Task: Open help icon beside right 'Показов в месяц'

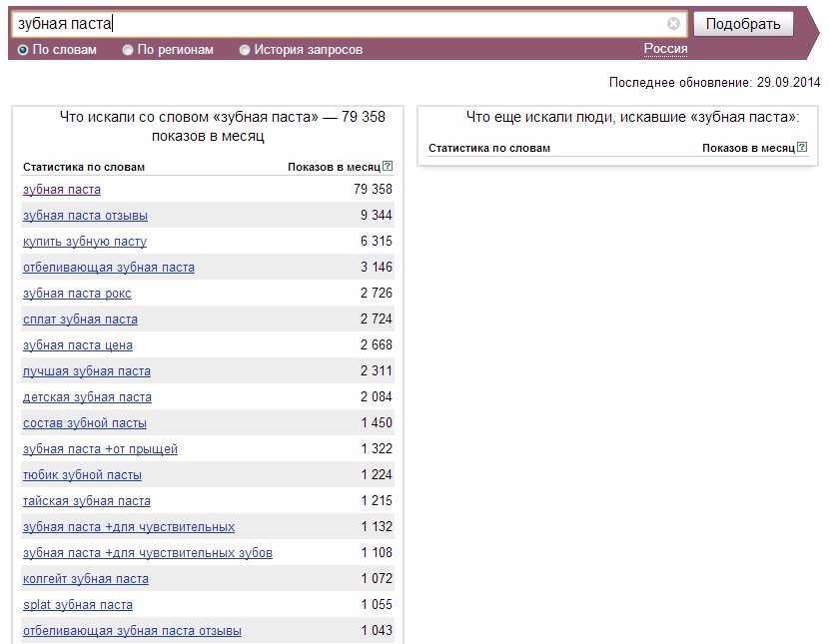Action: [x=802, y=147]
